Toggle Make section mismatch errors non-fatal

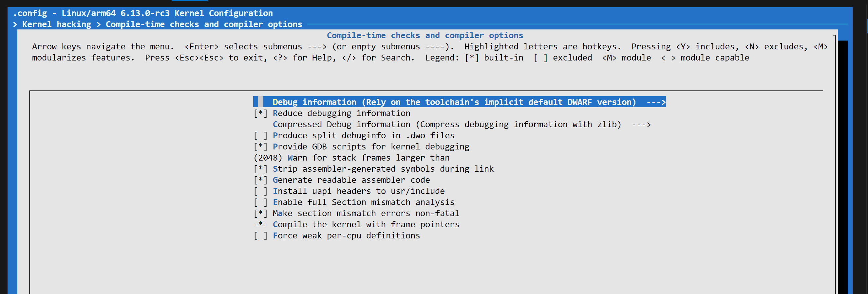tap(260, 213)
